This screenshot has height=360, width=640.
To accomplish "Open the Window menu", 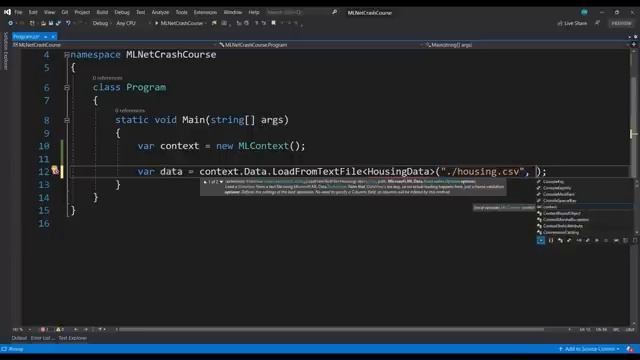I will click(x=233, y=12).
